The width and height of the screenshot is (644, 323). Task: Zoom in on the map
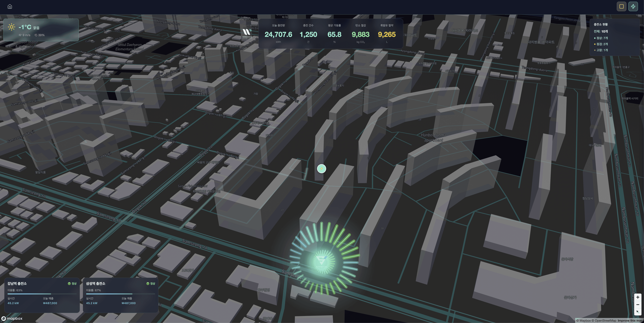click(638, 297)
